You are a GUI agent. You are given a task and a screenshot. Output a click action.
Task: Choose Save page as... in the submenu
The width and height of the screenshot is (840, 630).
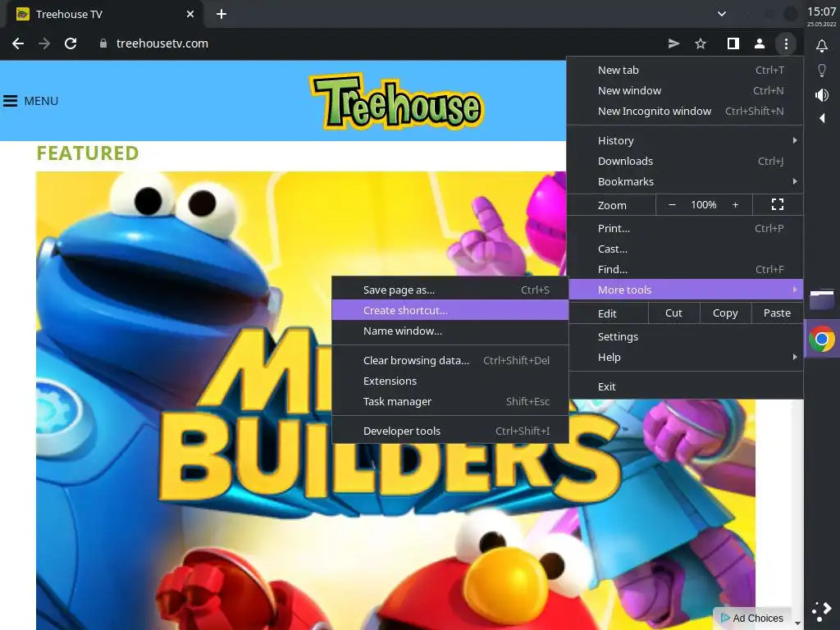coord(450,290)
